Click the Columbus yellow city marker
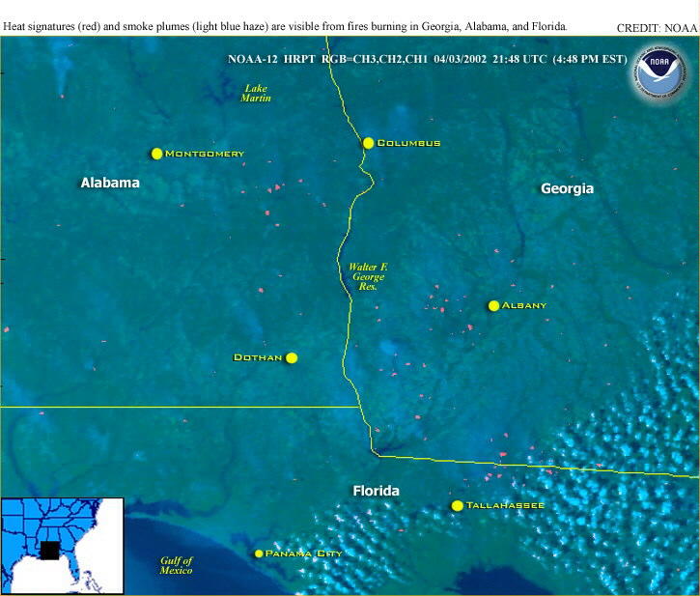This screenshot has width=700, height=596. click(368, 143)
